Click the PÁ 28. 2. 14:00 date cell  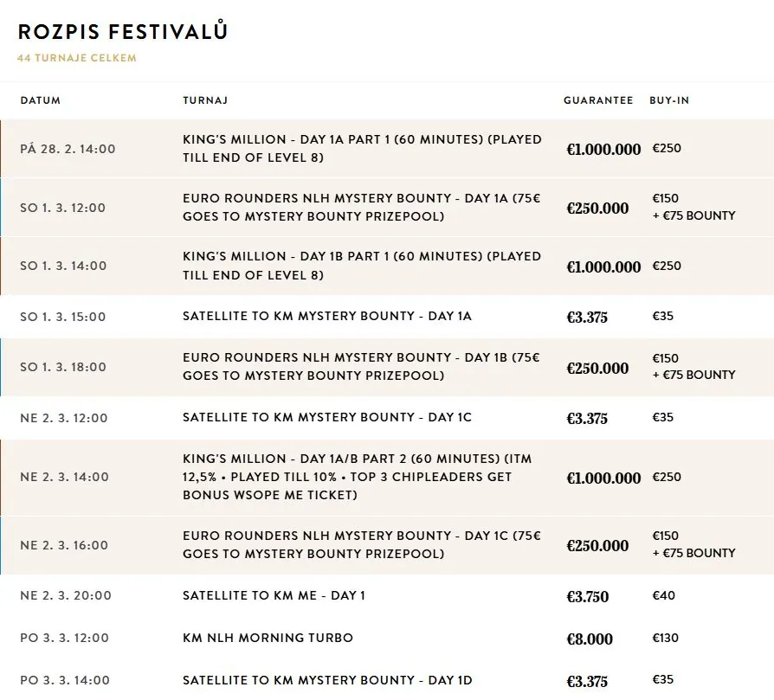click(x=68, y=149)
